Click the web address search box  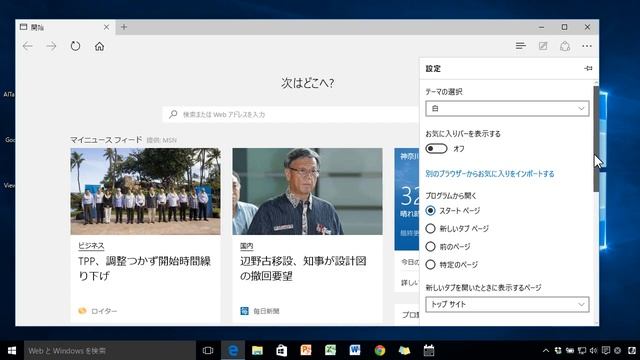coord(291,115)
